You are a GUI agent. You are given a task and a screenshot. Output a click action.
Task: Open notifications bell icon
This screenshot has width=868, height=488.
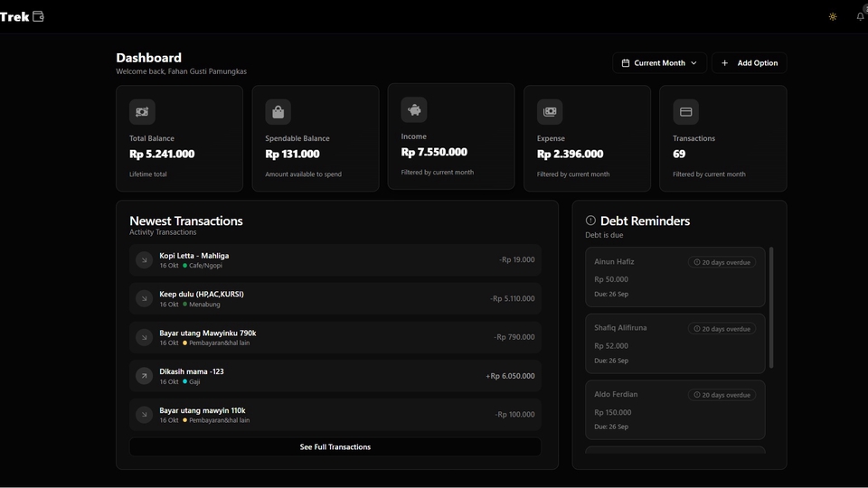[x=860, y=16]
